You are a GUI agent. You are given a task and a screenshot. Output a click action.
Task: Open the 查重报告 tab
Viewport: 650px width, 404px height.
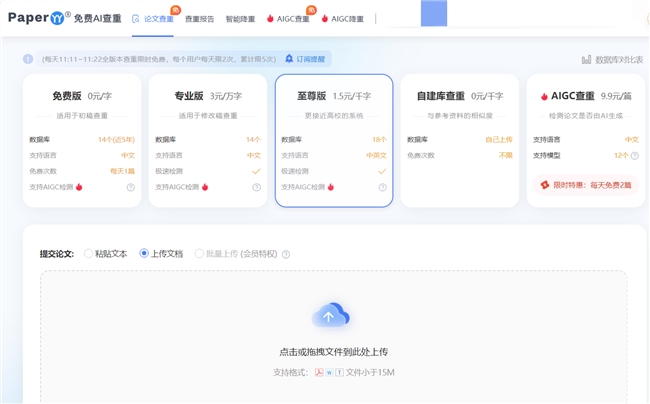click(198, 18)
